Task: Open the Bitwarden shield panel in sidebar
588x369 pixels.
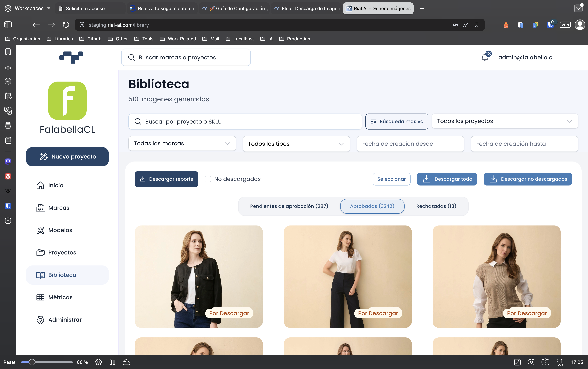Action: [x=8, y=206]
